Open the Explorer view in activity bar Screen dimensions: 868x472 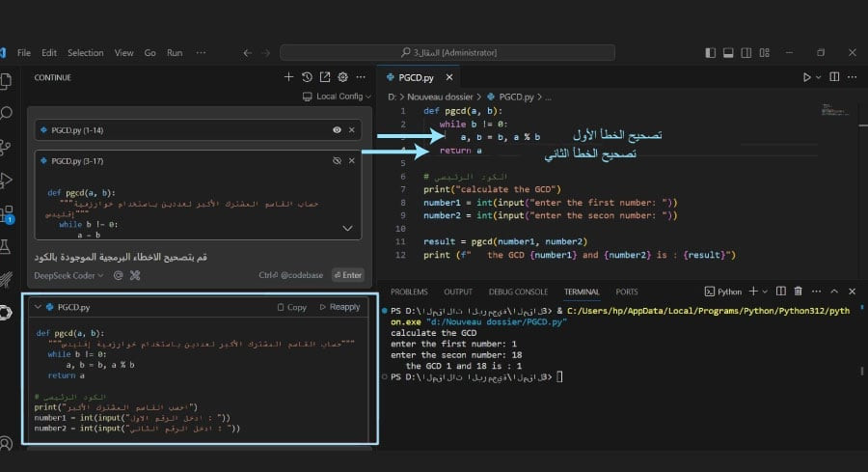tap(6, 81)
